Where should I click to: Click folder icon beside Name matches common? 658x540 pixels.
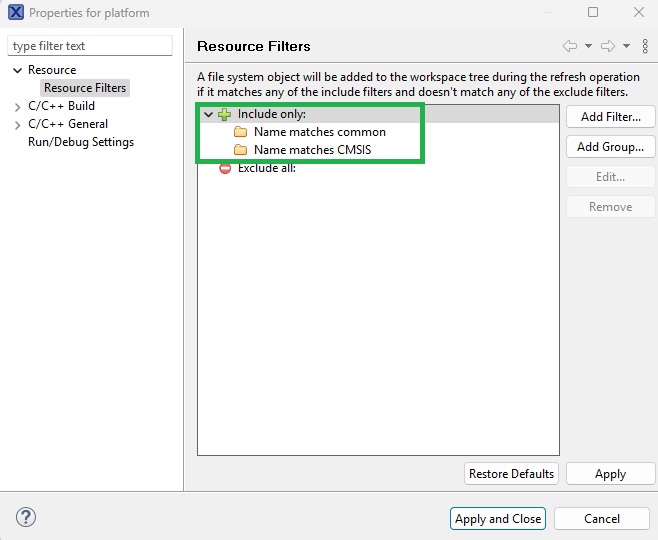coord(240,132)
